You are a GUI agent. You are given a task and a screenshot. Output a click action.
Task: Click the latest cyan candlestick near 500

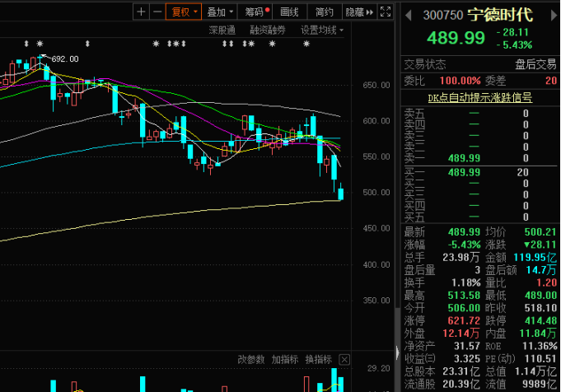point(340,194)
